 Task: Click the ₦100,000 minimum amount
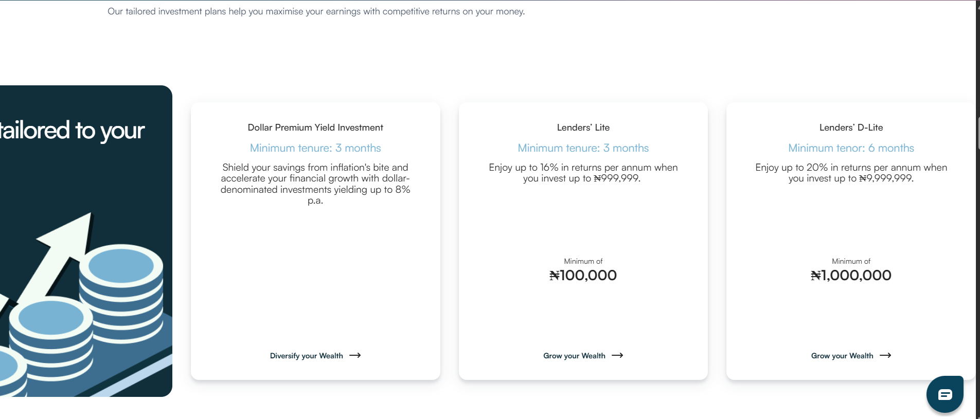point(583,276)
